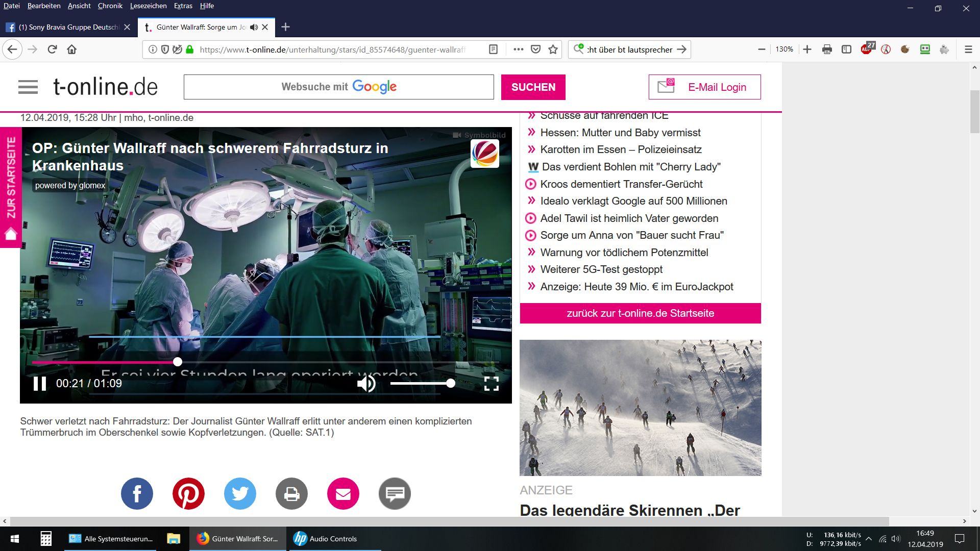Open video fullscreen mode
The width and height of the screenshot is (980, 551).
(x=491, y=384)
